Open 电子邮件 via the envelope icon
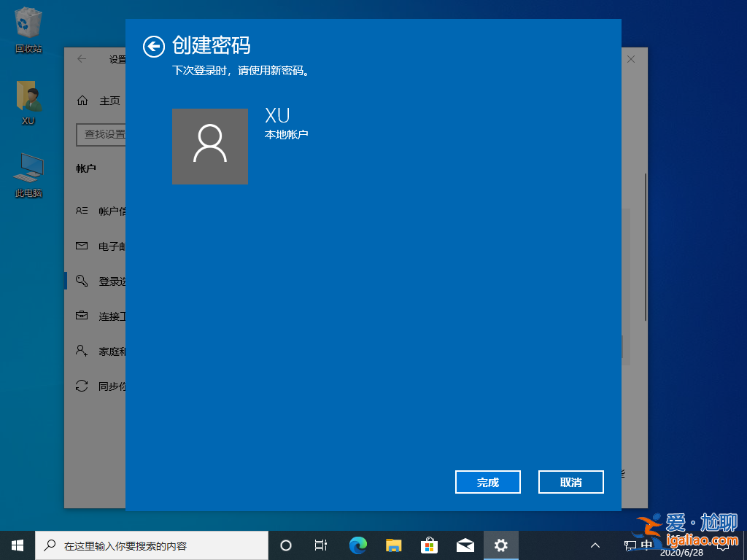 click(81, 246)
